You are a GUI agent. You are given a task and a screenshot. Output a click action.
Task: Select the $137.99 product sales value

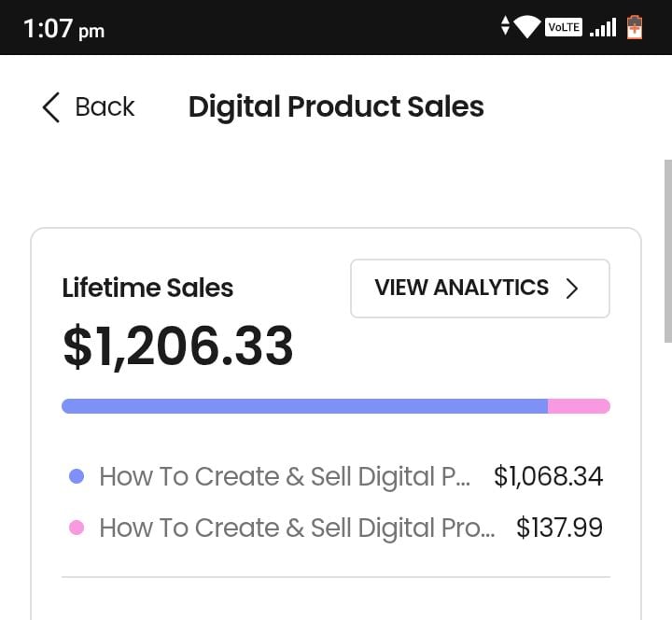click(x=560, y=528)
